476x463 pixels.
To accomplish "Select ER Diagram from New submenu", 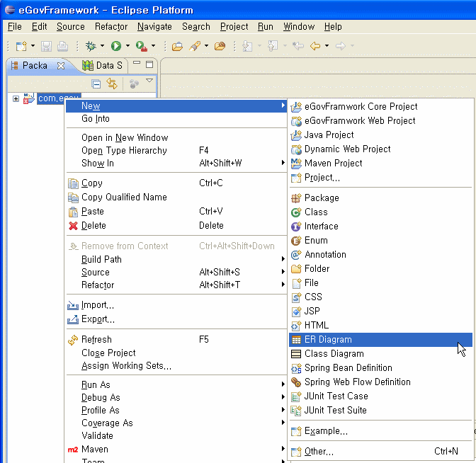I will coord(328,340).
